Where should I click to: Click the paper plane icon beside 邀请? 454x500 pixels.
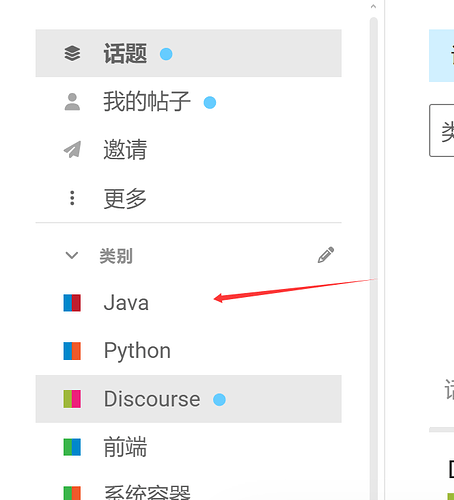click(72, 149)
